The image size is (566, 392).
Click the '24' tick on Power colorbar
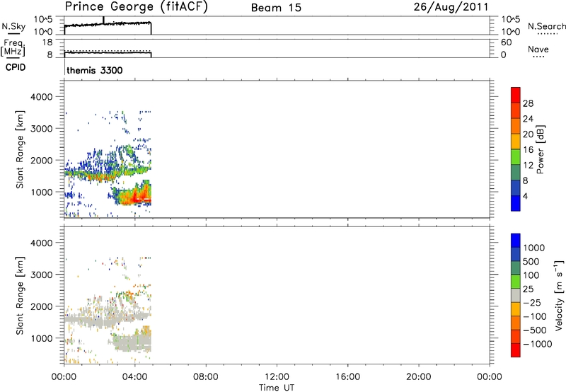coord(528,119)
